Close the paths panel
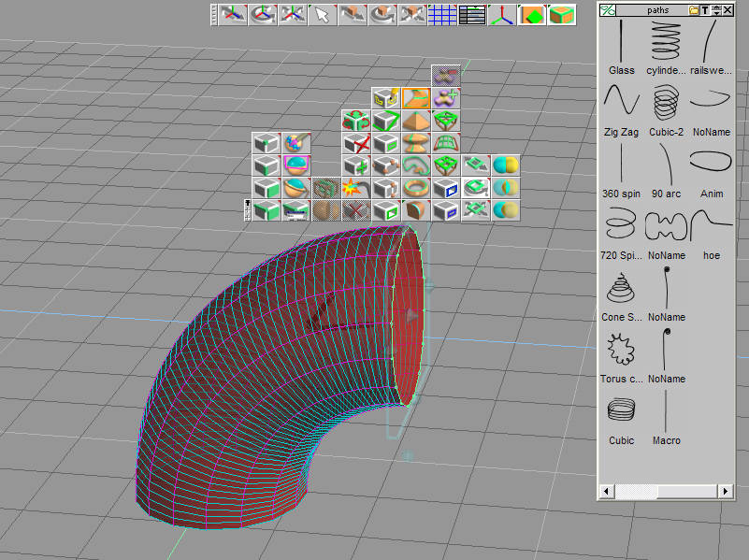This screenshot has height=560, width=749. coord(727,10)
